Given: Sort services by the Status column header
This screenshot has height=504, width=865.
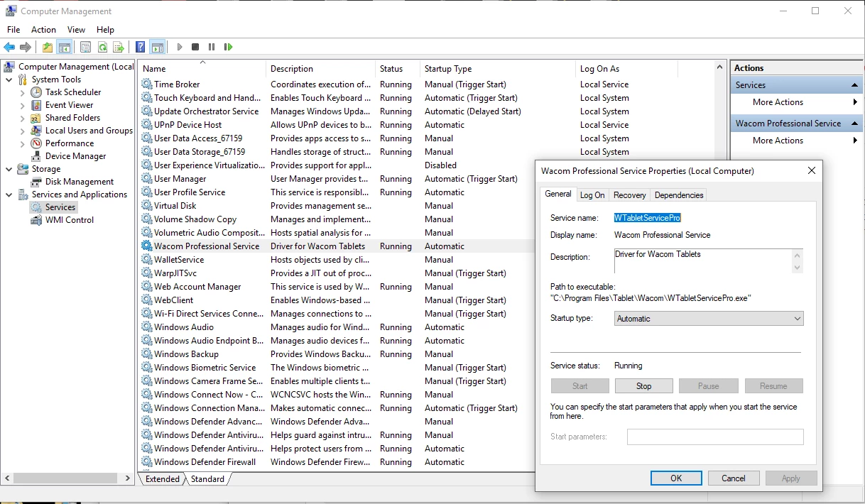Looking at the screenshot, I should coord(398,69).
